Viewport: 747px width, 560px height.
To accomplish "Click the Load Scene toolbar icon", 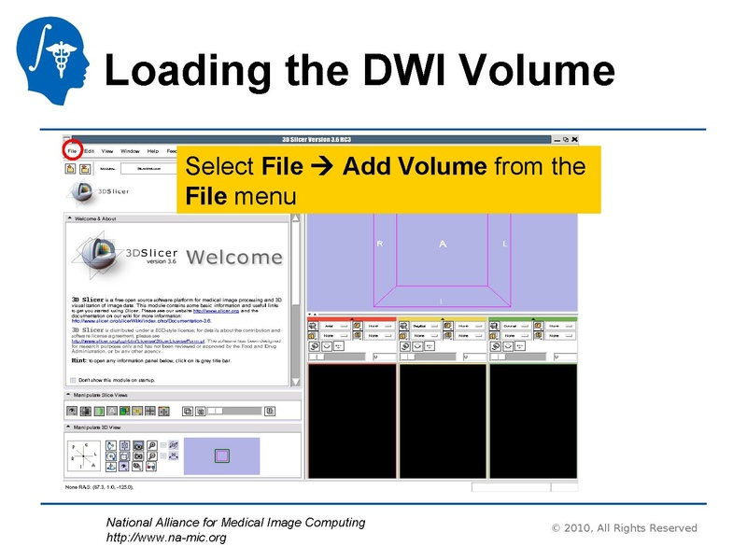I will [x=68, y=169].
